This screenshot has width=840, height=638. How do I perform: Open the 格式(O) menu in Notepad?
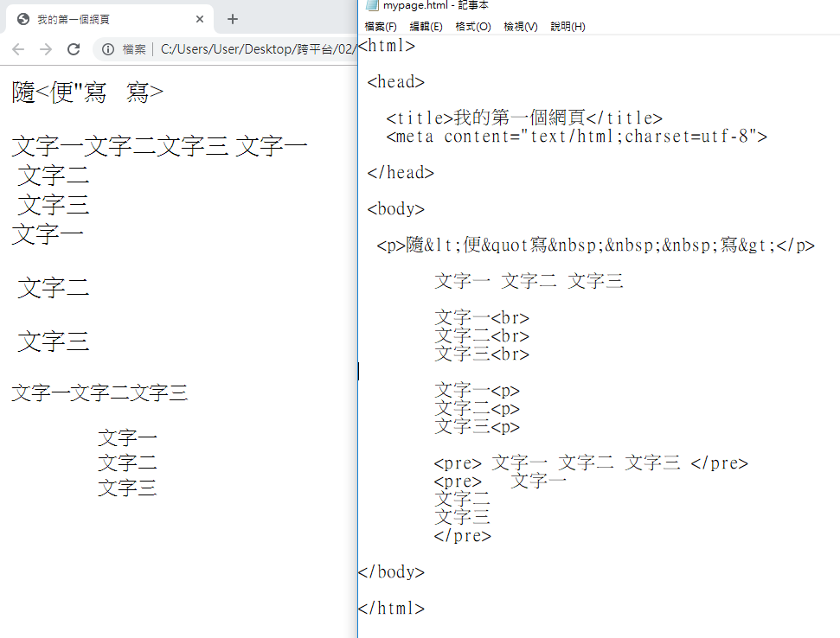[x=472, y=27]
